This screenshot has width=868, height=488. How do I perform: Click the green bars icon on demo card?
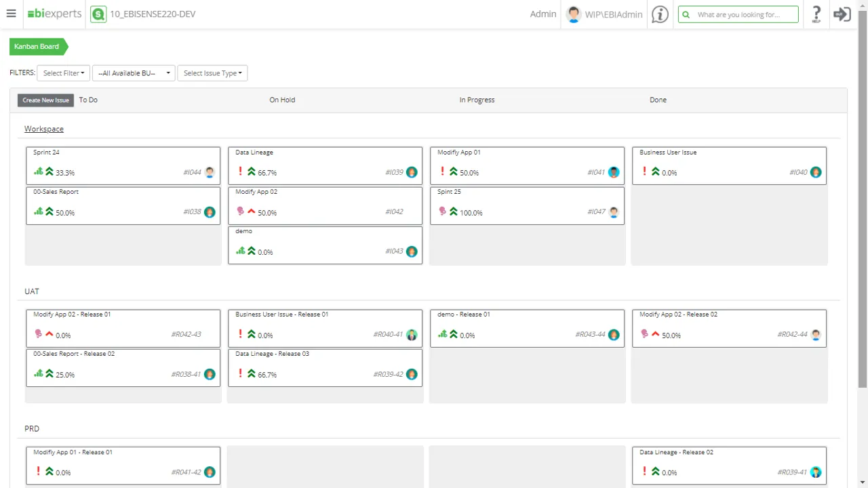[241, 251]
